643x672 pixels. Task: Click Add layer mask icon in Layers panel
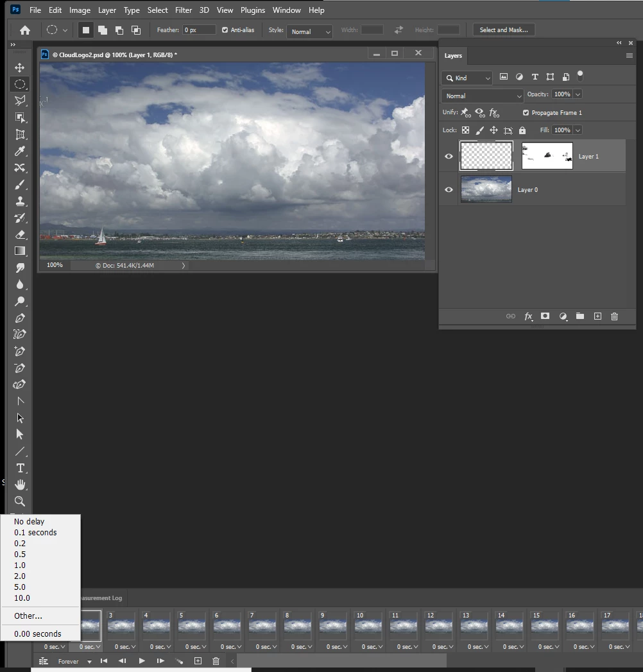[x=545, y=316]
